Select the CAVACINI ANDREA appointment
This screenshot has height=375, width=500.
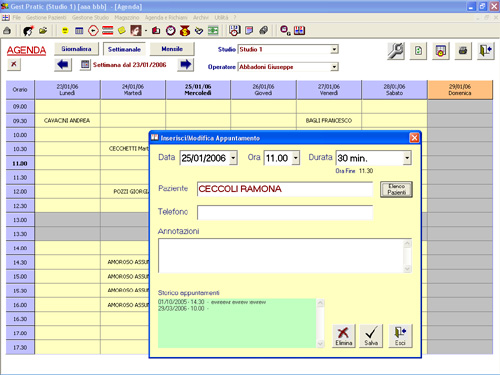click(67, 121)
